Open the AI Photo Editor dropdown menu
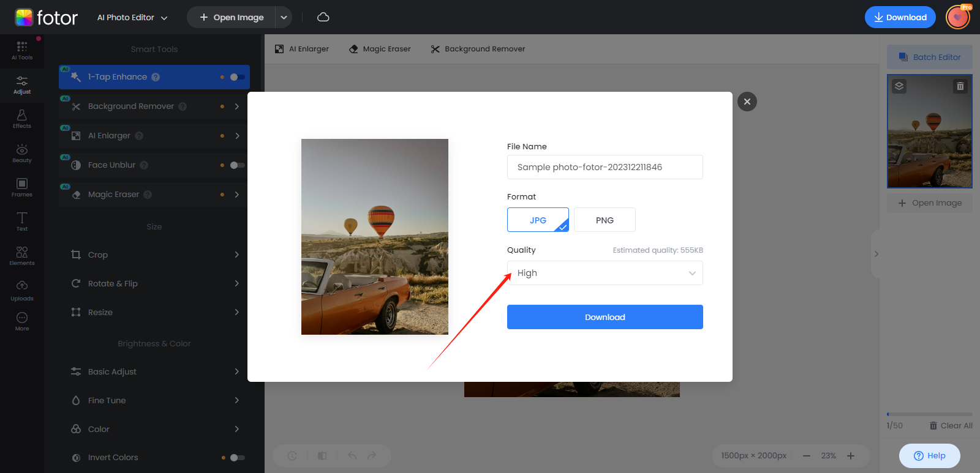Viewport: 980px width, 473px height. click(132, 18)
